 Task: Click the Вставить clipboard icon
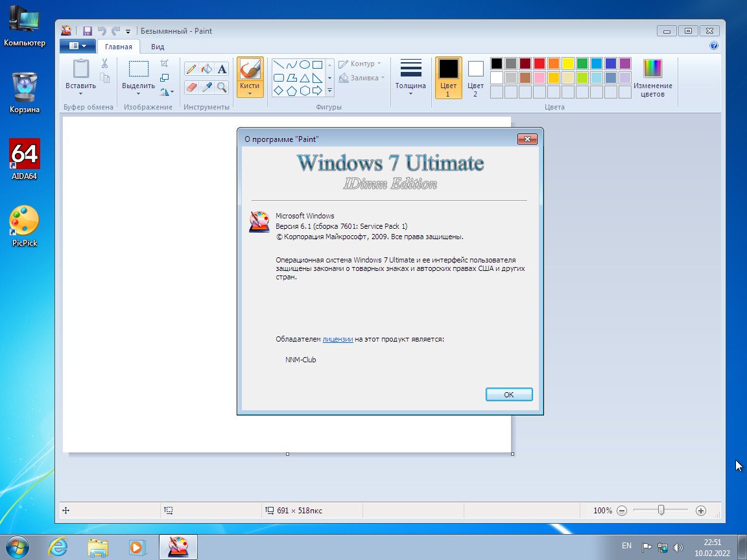pos(81,69)
